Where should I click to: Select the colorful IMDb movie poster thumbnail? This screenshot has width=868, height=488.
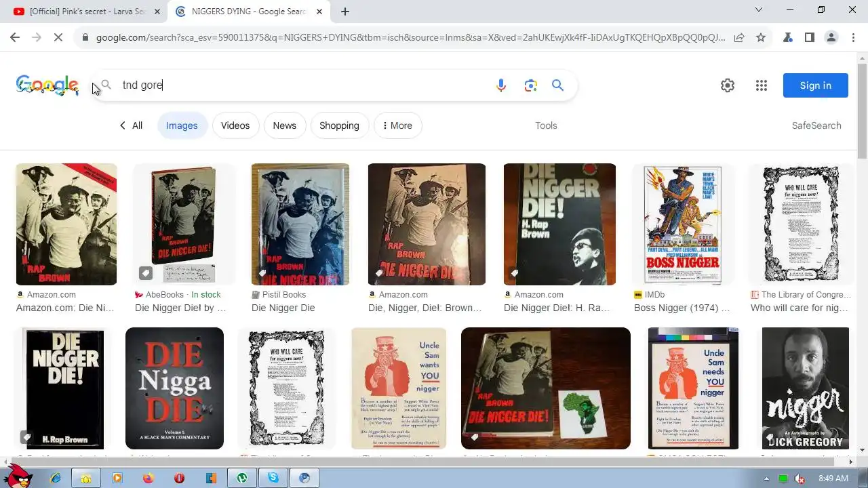tap(683, 224)
